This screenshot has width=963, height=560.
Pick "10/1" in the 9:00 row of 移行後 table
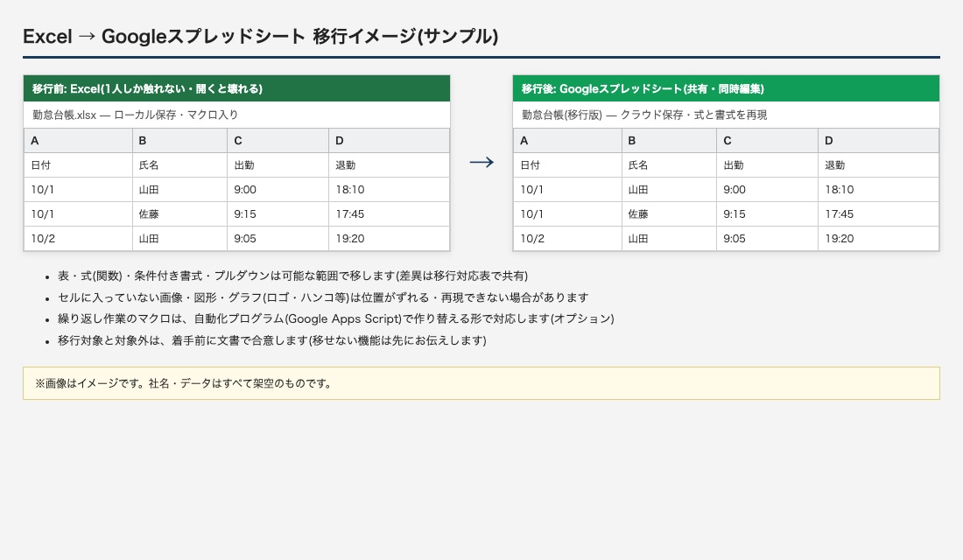pos(567,190)
